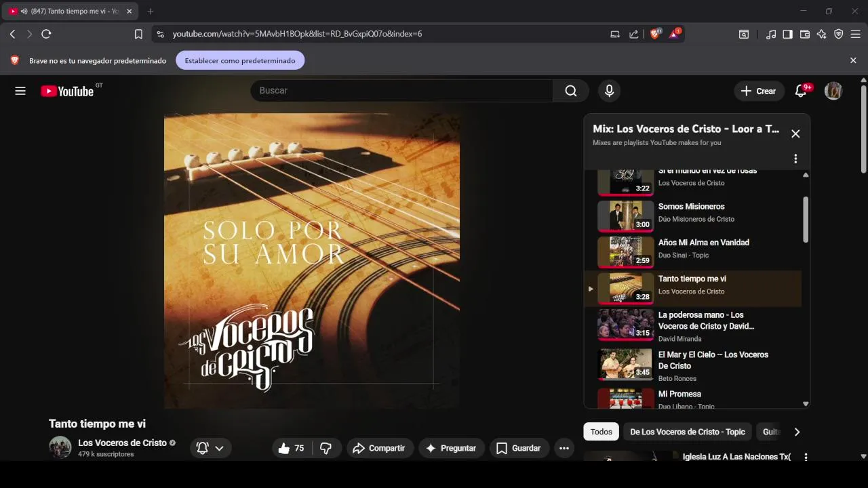The image size is (868, 488).
Task: Click the Establecer como predeterminado button
Action: point(240,60)
